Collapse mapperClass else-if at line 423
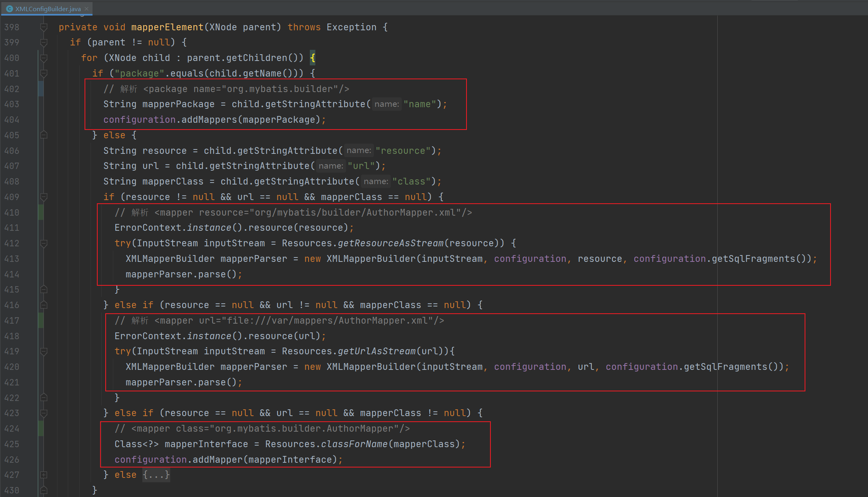 click(44, 413)
